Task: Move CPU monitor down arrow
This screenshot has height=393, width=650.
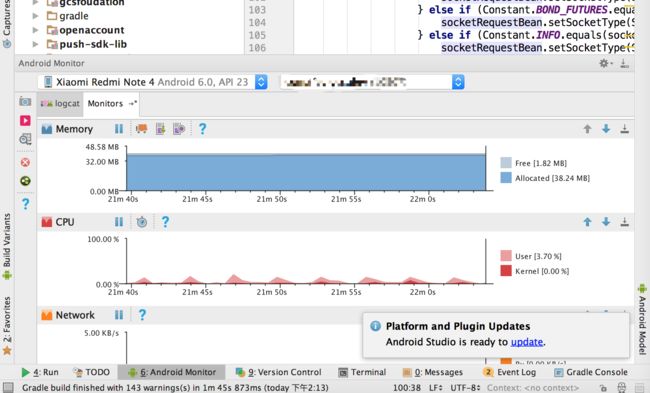Action: 606,222
